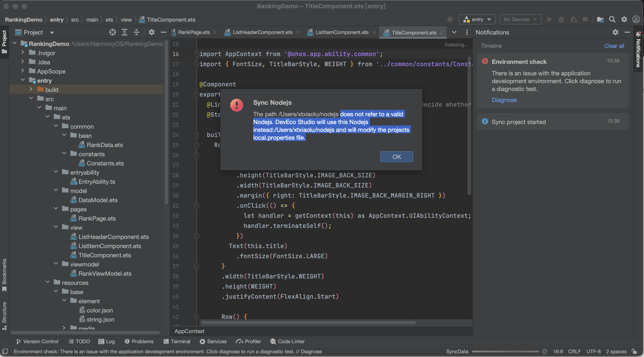Close the TitleComponent.ets tab

[x=442, y=32]
